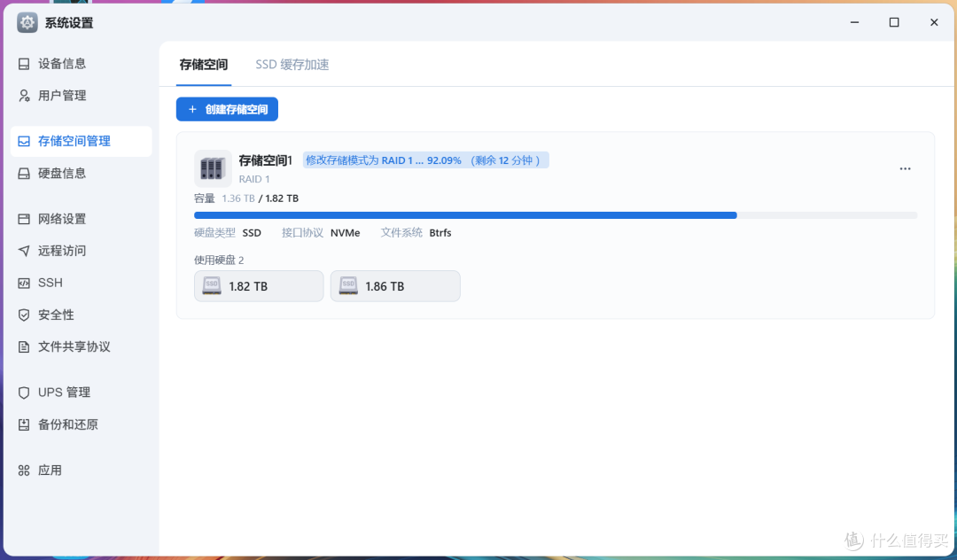Switch to the SSD 缓存加速 tab
The width and height of the screenshot is (957, 560).
point(292,65)
